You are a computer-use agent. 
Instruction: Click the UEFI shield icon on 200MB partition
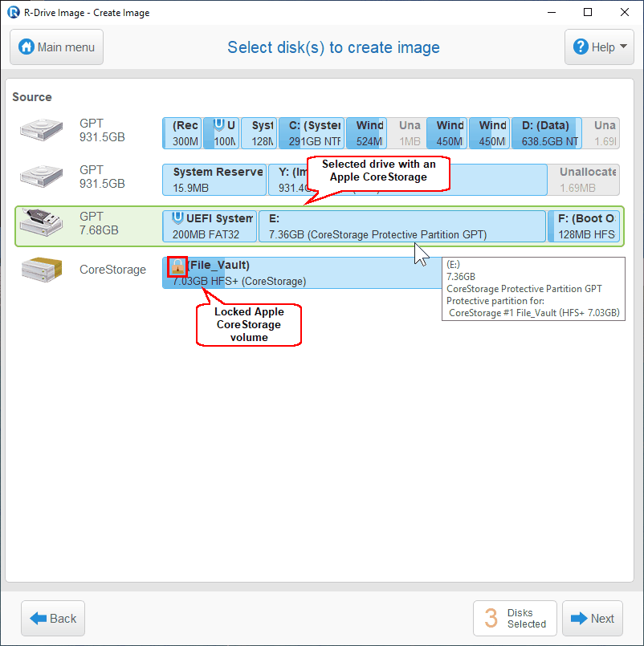tap(177, 217)
